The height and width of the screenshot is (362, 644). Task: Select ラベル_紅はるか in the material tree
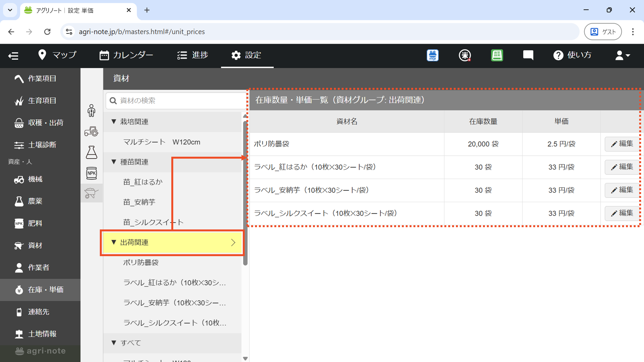click(173, 283)
